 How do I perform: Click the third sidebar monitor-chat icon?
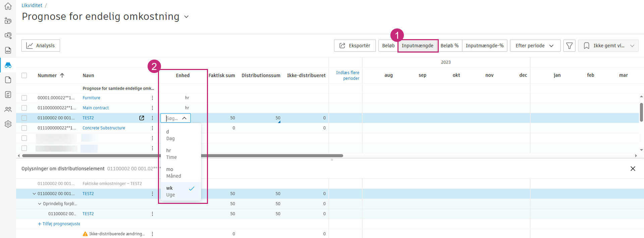click(8, 35)
